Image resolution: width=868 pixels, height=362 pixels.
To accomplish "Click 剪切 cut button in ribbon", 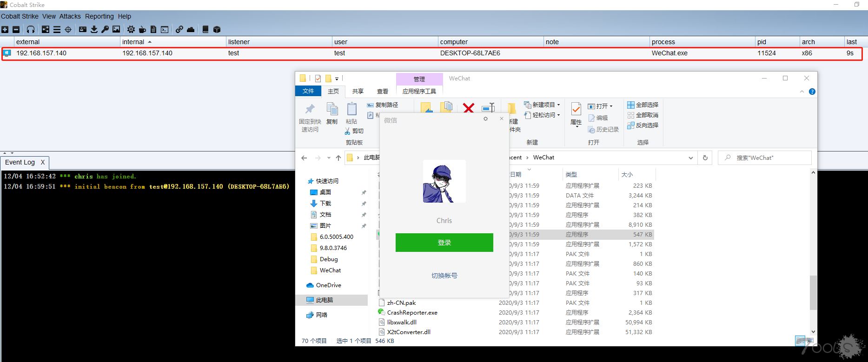I will tap(354, 131).
